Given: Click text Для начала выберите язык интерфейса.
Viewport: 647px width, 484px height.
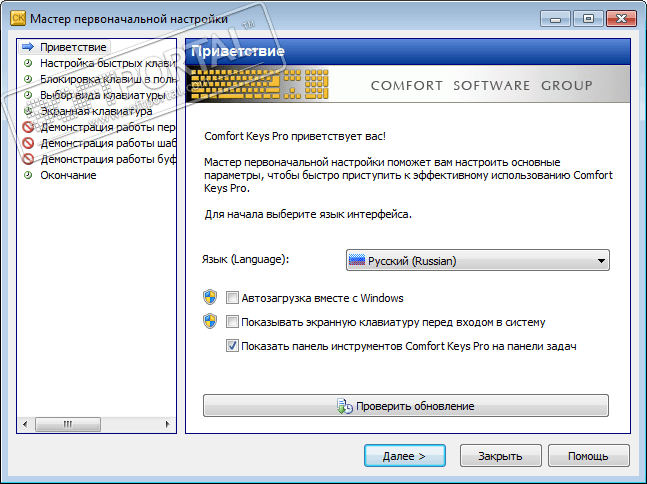Looking at the screenshot, I should pos(308,214).
